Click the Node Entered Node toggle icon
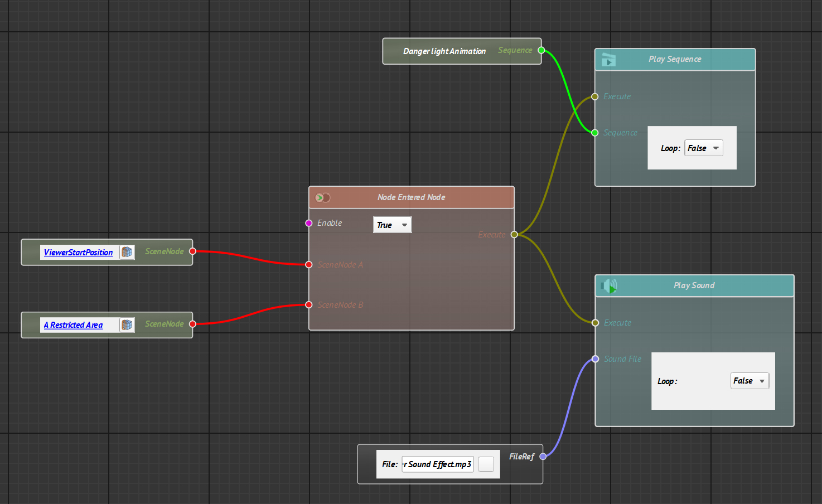Image resolution: width=822 pixels, height=504 pixels. (322, 198)
